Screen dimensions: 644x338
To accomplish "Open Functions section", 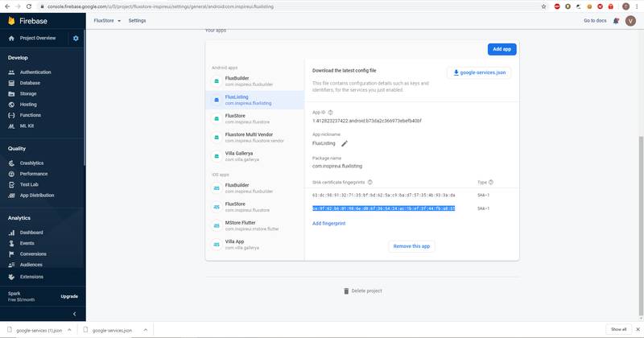I will point(31,115).
